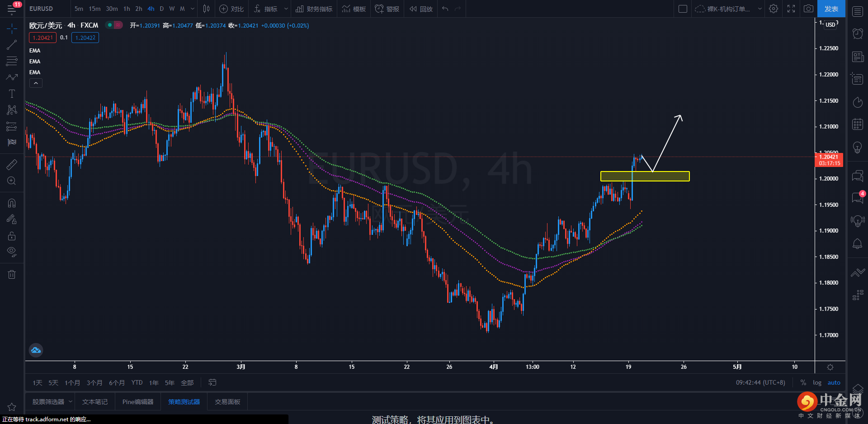Open the watchlist panel icon
The height and width of the screenshot is (424, 868).
click(x=858, y=11)
